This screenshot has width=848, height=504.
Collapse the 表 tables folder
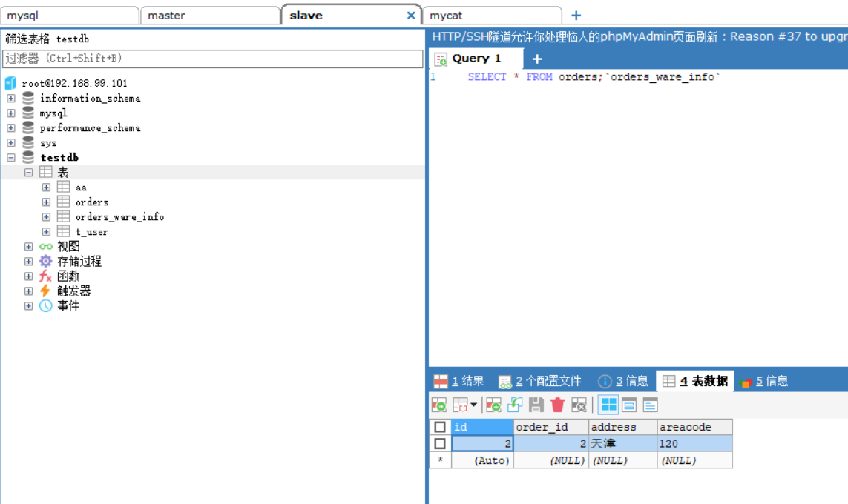pyautogui.click(x=29, y=172)
